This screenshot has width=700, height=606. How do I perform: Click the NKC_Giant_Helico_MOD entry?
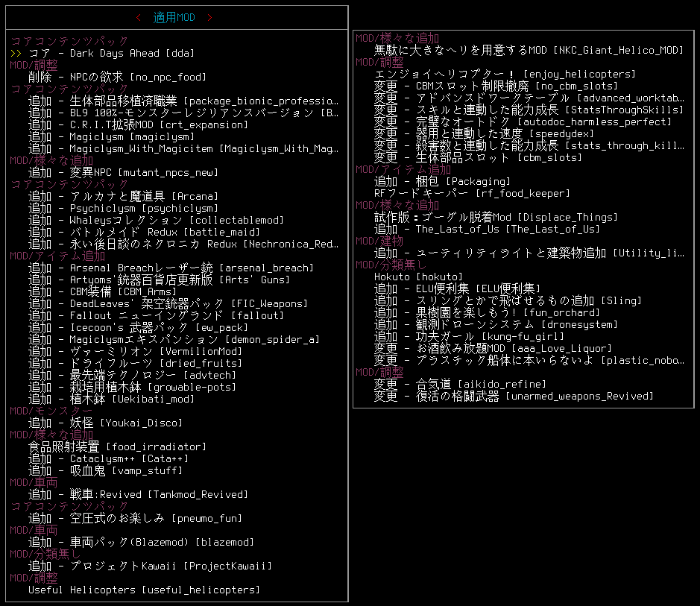(529, 50)
